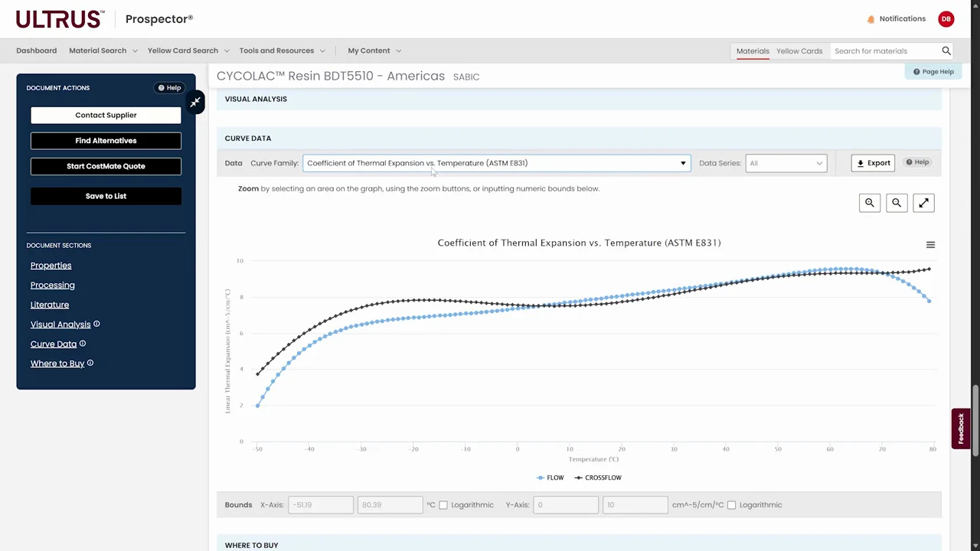Click the zoom in magnifier button
This screenshot has width=980, height=551.
click(870, 203)
